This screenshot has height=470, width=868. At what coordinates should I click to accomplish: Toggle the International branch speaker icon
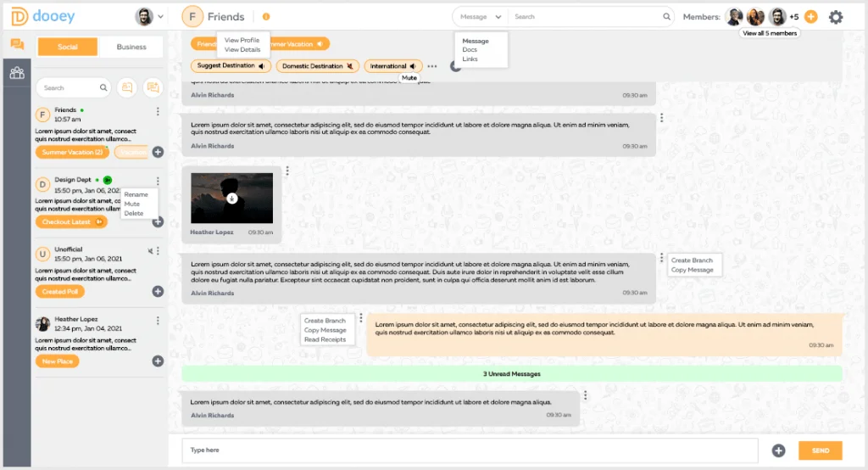pyautogui.click(x=413, y=66)
